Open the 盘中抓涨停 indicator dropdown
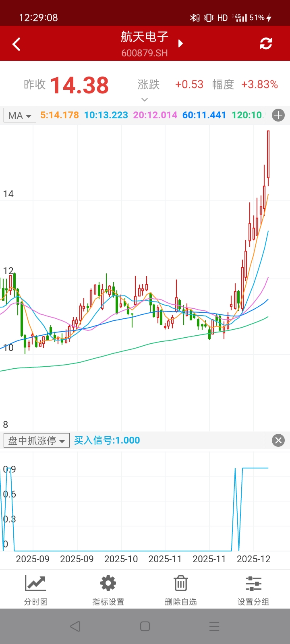290x644 pixels. click(x=37, y=440)
